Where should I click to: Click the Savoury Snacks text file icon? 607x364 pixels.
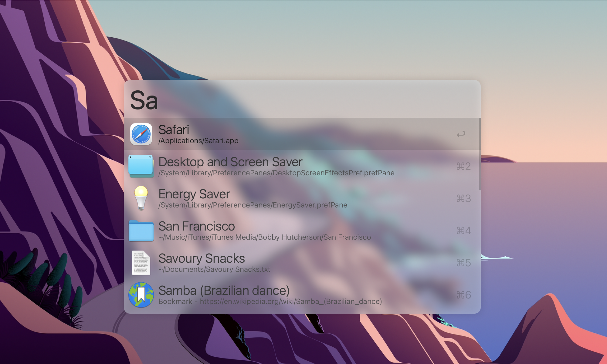click(141, 263)
